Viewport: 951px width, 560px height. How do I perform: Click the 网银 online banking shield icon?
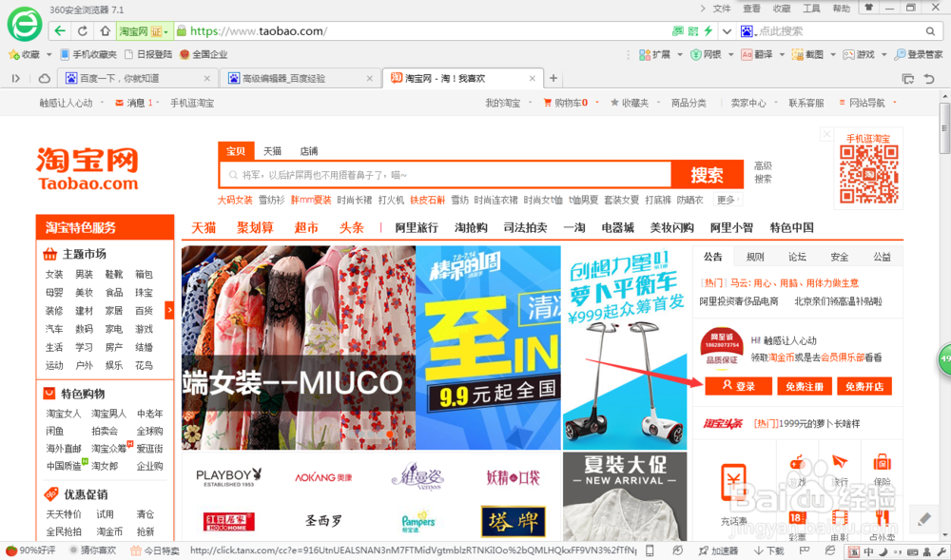(695, 54)
